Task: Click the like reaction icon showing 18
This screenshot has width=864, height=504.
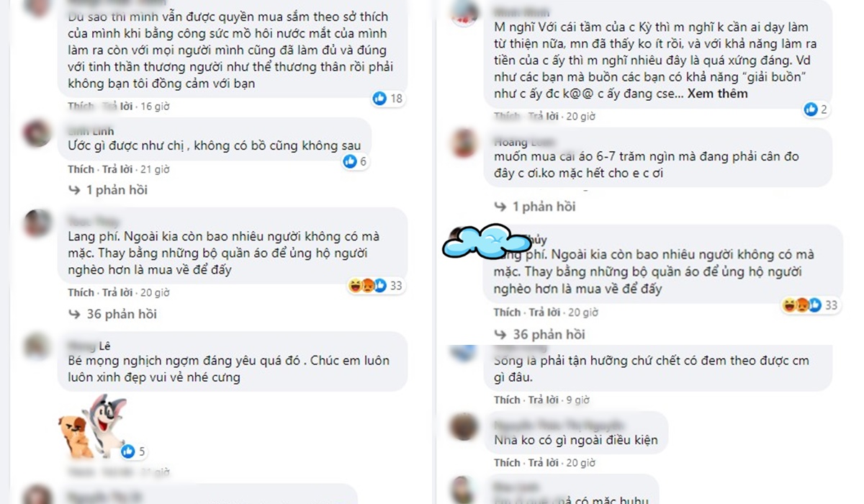Action: (x=379, y=99)
